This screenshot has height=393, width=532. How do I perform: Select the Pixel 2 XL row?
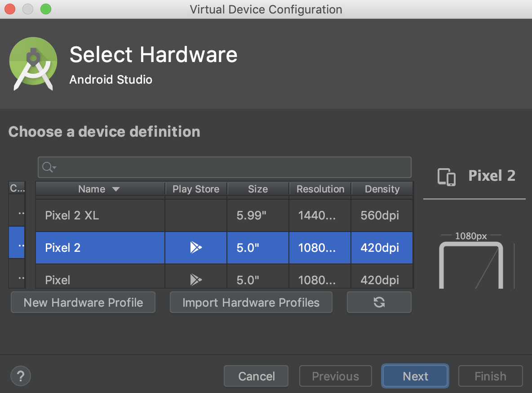coord(224,215)
